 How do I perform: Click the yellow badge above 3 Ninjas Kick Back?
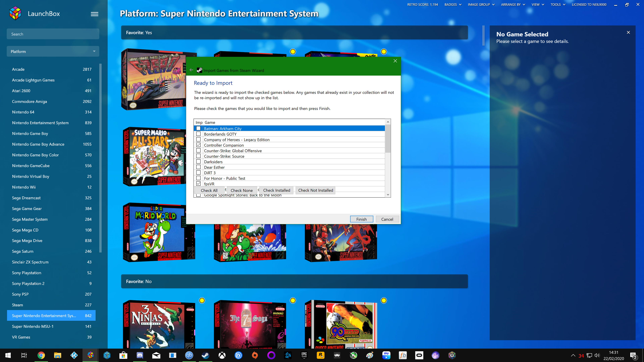[x=202, y=300]
